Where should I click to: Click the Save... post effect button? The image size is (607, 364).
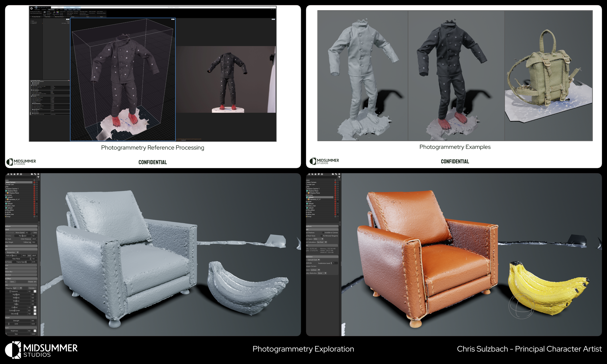pyautogui.click(x=13, y=282)
